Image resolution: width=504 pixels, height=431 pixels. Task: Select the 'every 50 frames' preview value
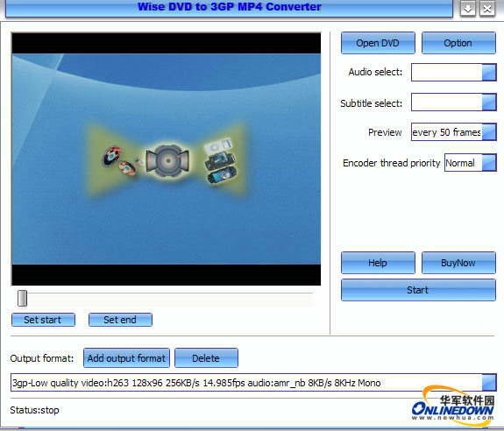click(x=447, y=132)
